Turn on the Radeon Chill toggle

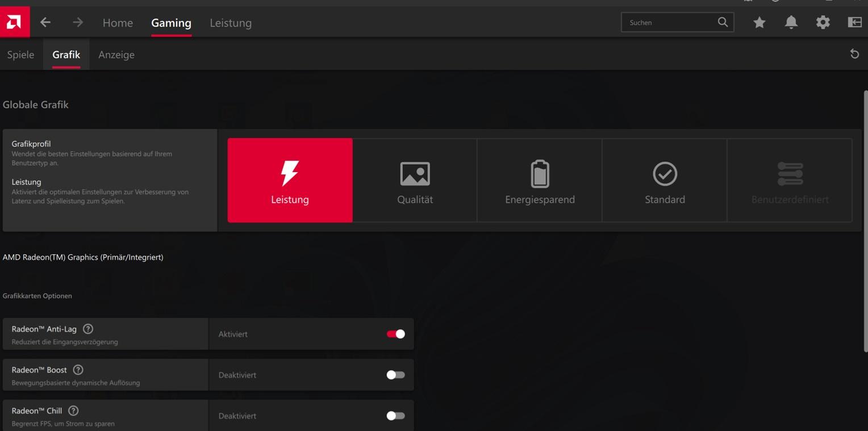click(x=395, y=416)
